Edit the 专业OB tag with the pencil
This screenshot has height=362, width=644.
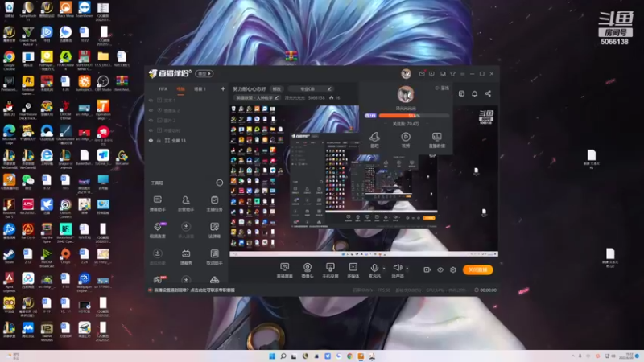pos(329,88)
